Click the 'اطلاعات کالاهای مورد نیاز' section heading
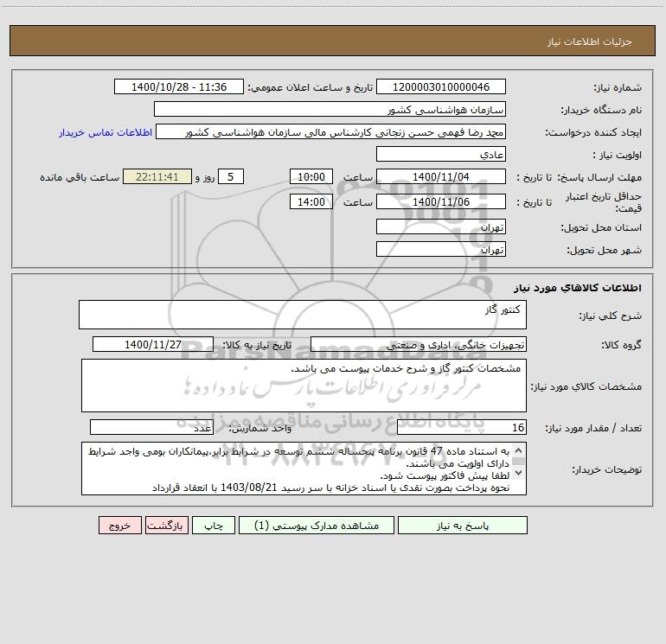 (578, 288)
